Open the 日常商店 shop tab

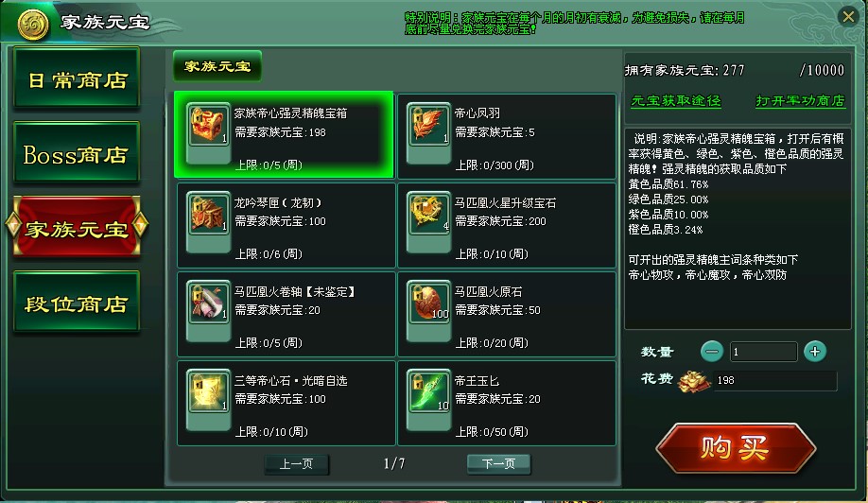point(77,78)
